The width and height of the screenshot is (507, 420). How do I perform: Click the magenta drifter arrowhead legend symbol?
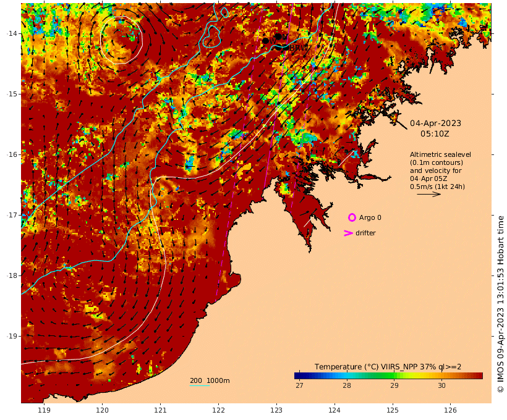348,233
